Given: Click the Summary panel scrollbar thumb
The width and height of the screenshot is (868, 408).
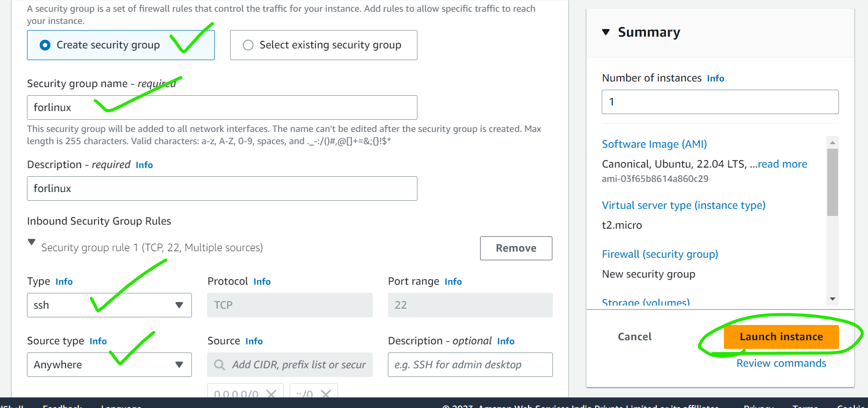Looking at the screenshot, I should tap(832, 182).
